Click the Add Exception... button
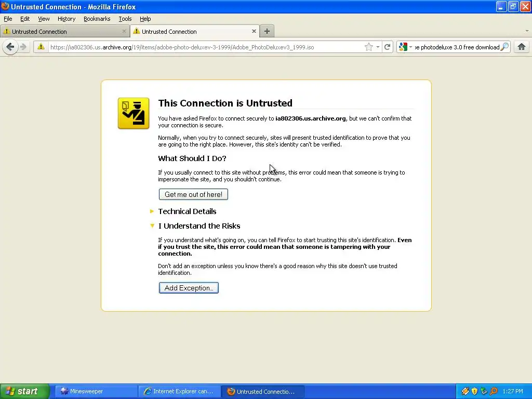The width and height of the screenshot is (532, 399). pos(189,288)
